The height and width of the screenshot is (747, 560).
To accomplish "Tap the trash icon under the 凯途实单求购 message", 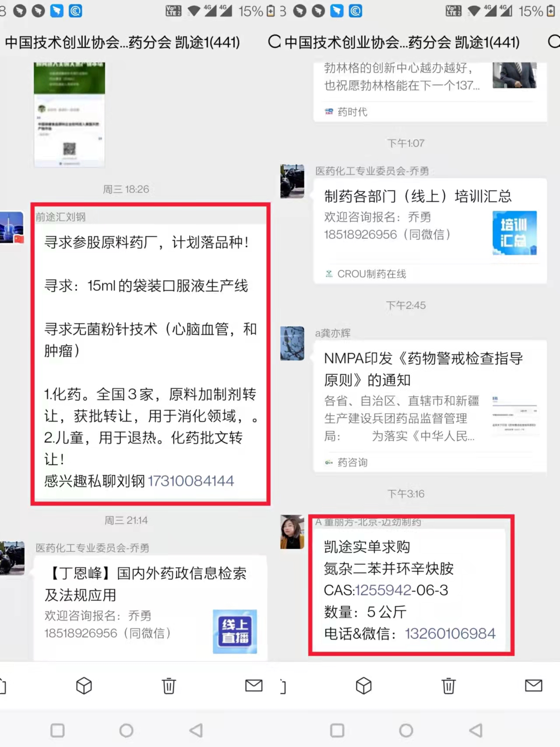I will coord(449,686).
